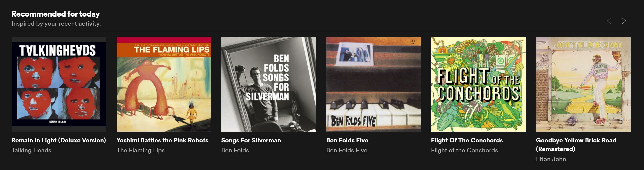Click the next arrow in Recommended carousel
The height and width of the screenshot is (170, 644).
pyautogui.click(x=624, y=21)
